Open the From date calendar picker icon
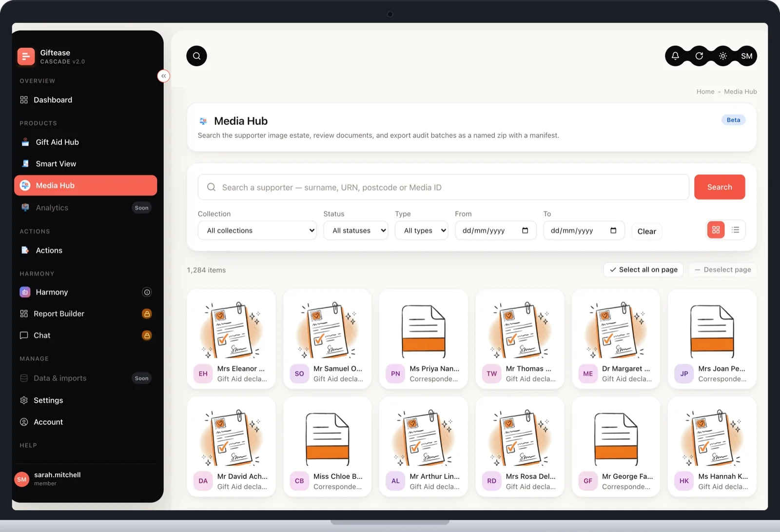 pyautogui.click(x=525, y=231)
